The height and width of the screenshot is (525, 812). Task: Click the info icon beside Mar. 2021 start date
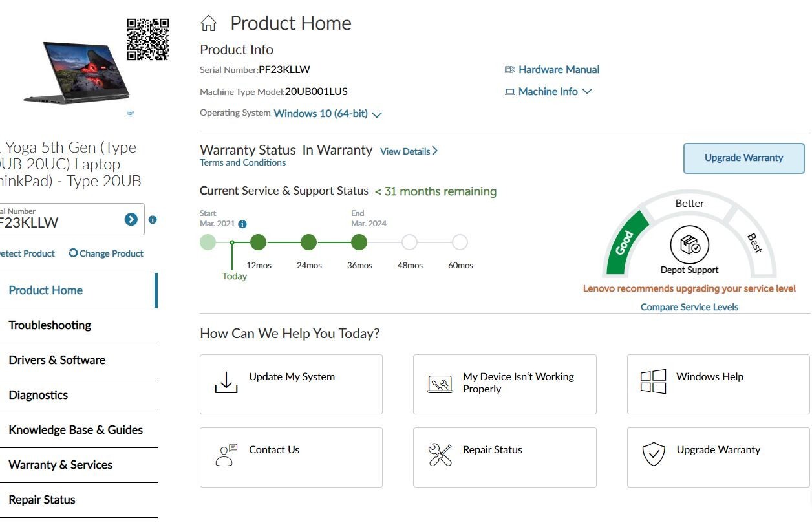(242, 224)
